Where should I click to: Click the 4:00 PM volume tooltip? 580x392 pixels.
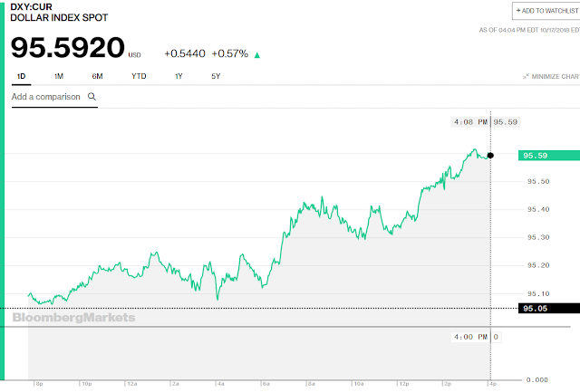pos(477,337)
